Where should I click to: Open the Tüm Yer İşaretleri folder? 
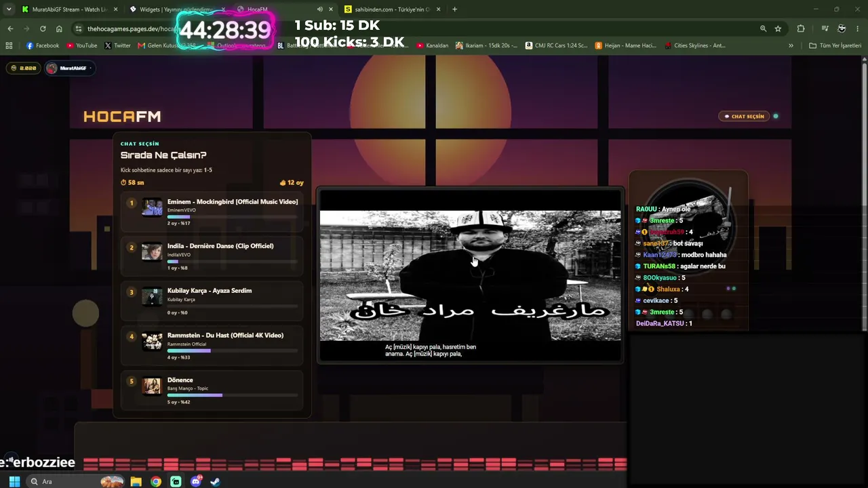(835, 45)
